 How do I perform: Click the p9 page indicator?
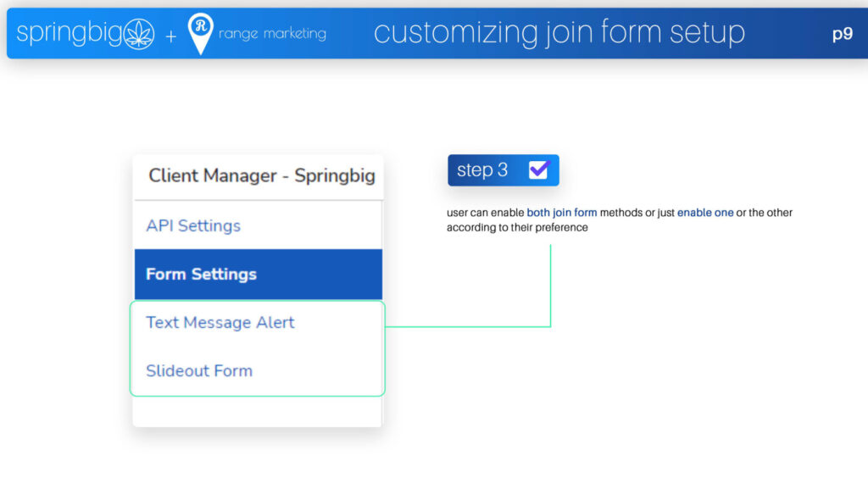(x=843, y=34)
